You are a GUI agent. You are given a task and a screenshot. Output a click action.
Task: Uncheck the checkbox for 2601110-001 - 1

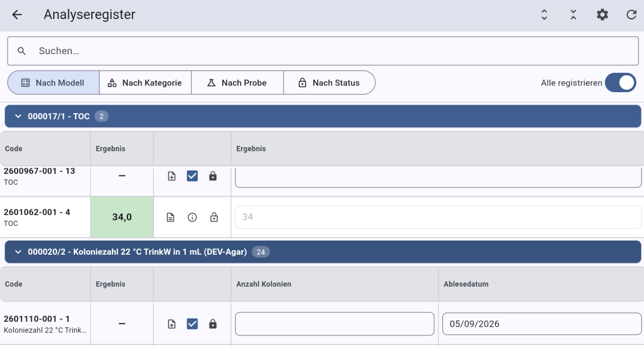[192, 324]
